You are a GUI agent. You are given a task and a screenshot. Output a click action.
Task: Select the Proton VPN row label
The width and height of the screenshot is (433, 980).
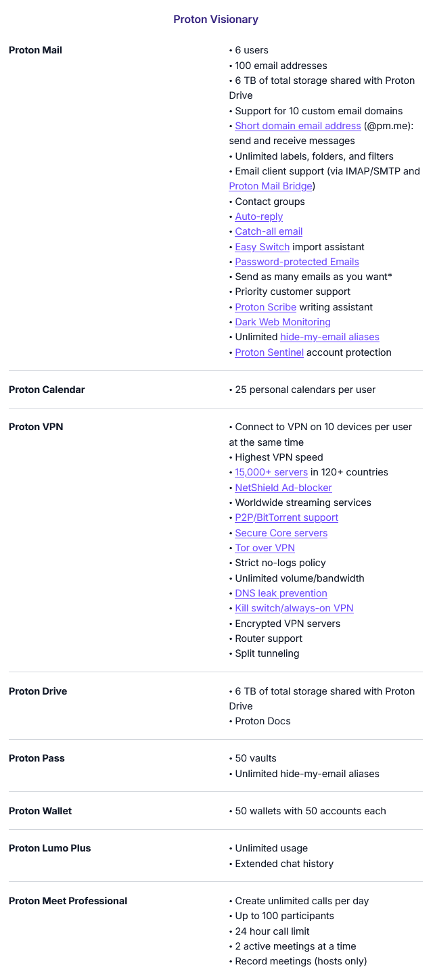36,427
